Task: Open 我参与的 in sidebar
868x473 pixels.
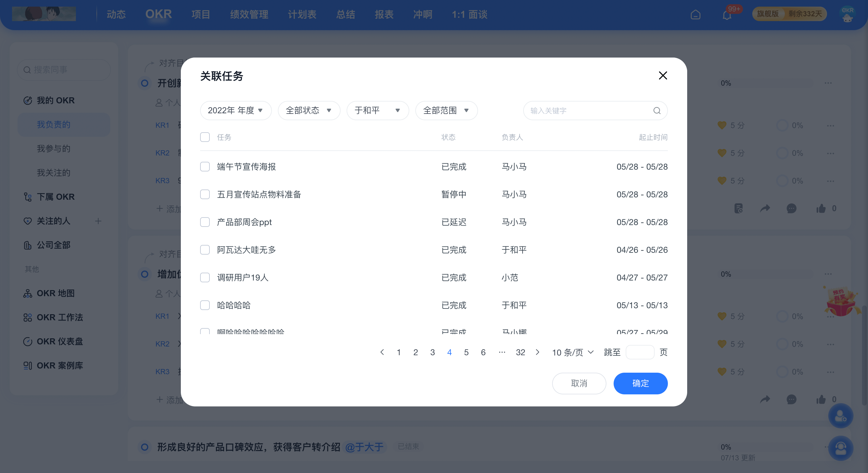Action: 54,149
